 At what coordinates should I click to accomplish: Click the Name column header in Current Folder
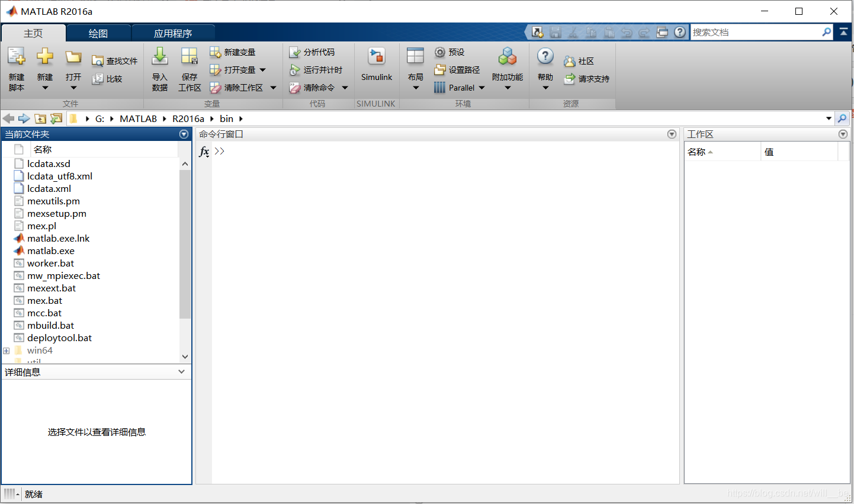coord(104,149)
